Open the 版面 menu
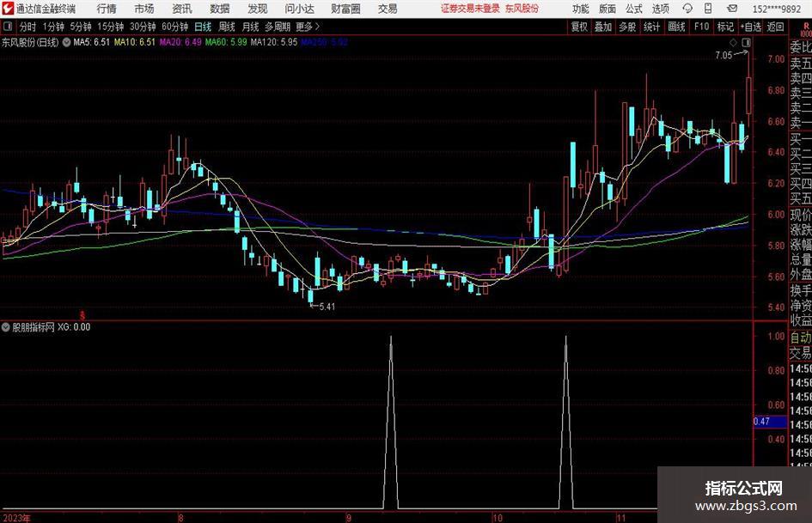812x523 pixels. 607,9
